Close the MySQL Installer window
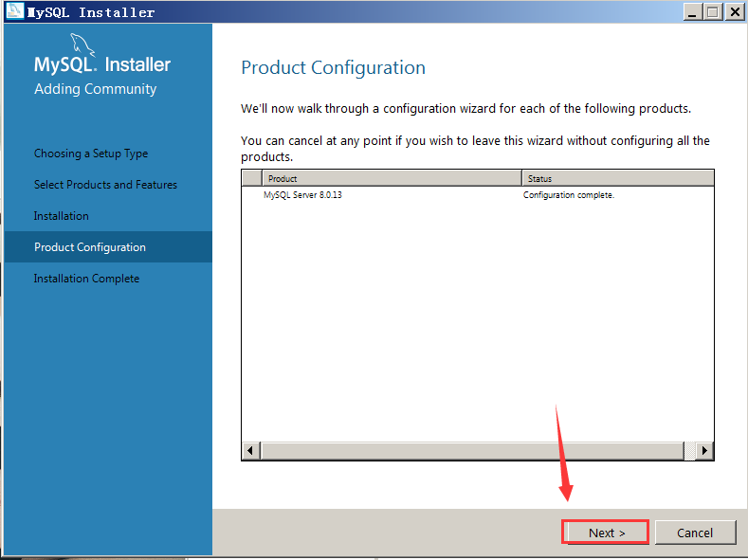The image size is (748, 560). [x=735, y=12]
